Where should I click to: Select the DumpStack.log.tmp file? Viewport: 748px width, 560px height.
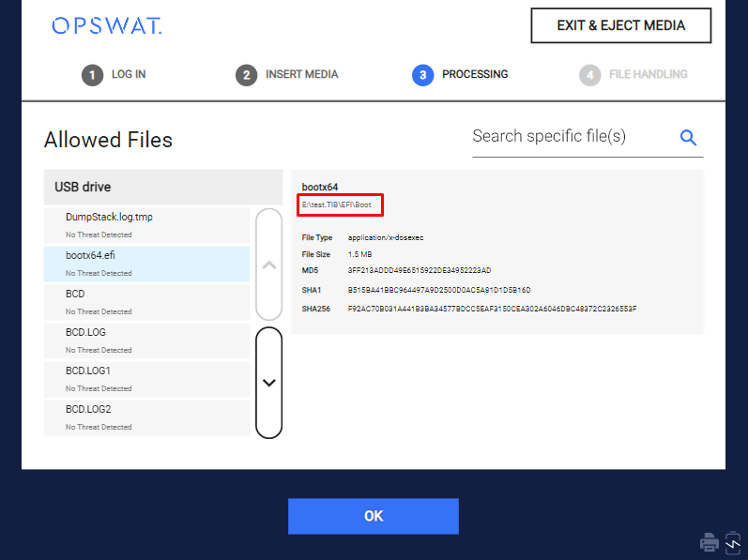coord(147,225)
